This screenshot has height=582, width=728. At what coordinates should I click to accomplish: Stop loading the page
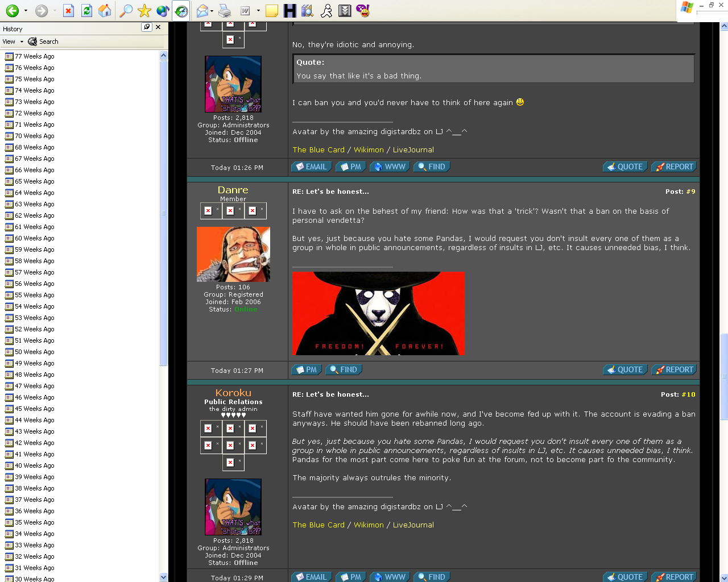[68, 10]
